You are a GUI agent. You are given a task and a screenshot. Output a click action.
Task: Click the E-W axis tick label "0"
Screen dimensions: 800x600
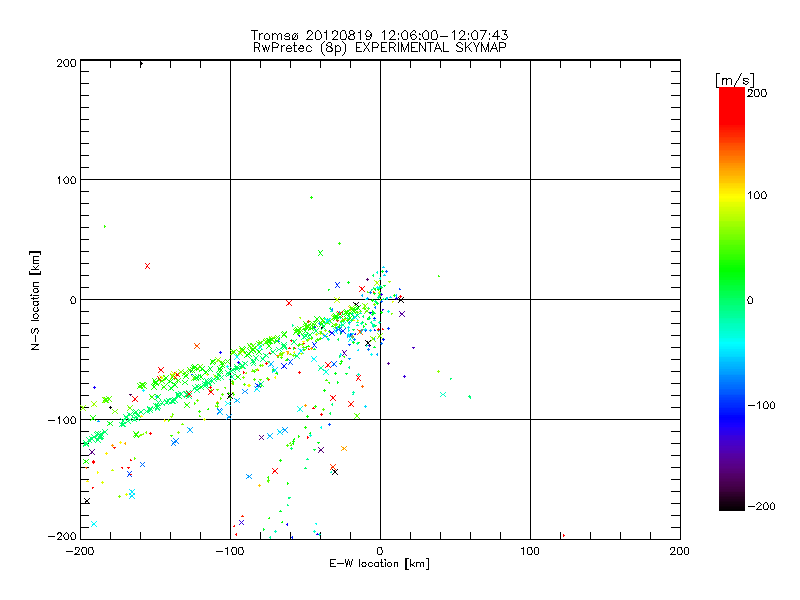[x=380, y=551]
